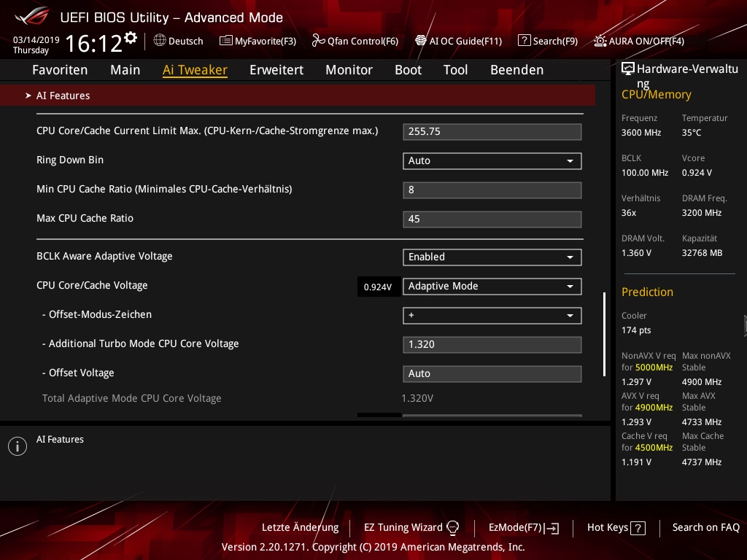Click the vertical scrollbar of settings list
This screenshot has height=560, width=747.
pos(604,334)
